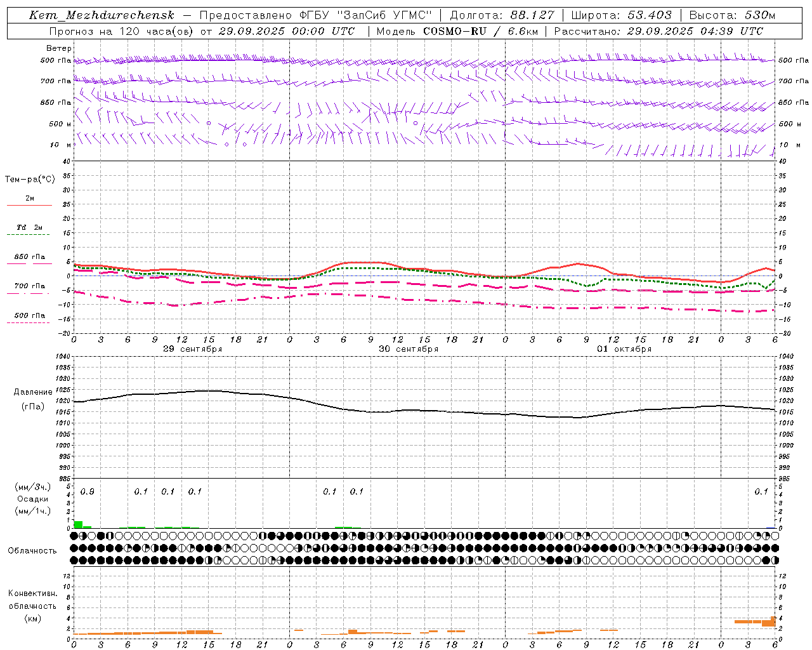
Task: Click the 'Облачность' cloud cover label
Action: pos(32,551)
